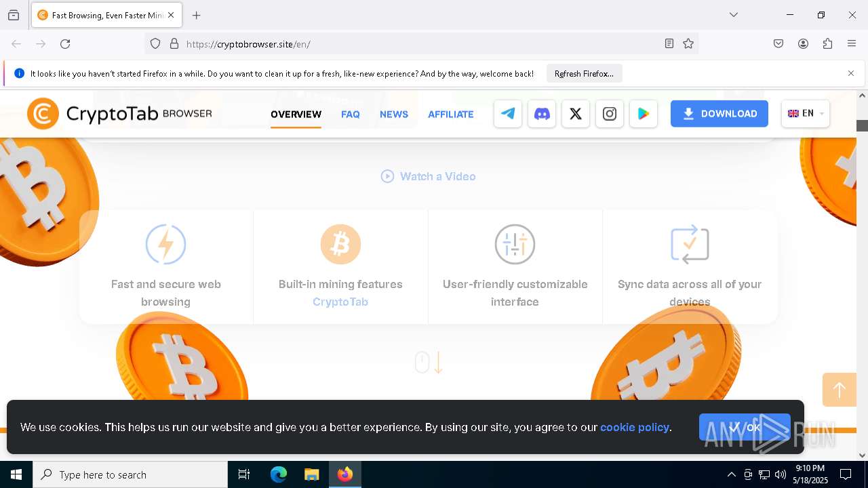Image resolution: width=868 pixels, height=488 pixels.
Task: Open the network tray icon
Action: pos(764,474)
